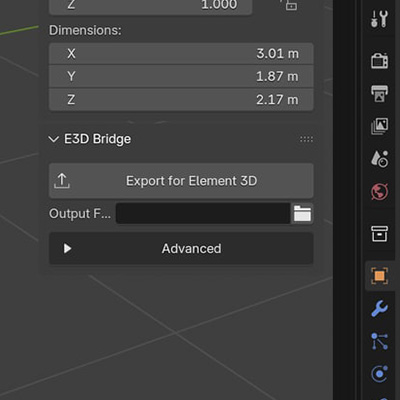This screenshot has height=400, width=400.
Task: Select the X dimension field 3.01 m
Action: pos(181,54)
